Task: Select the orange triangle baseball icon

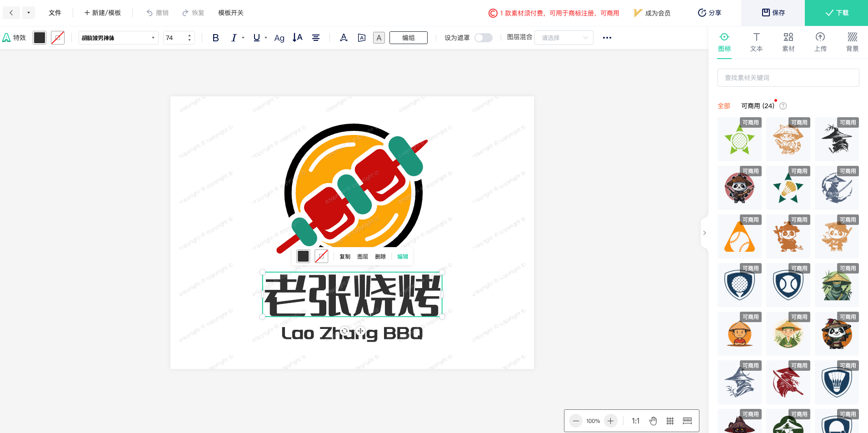Action: (739, 236)
